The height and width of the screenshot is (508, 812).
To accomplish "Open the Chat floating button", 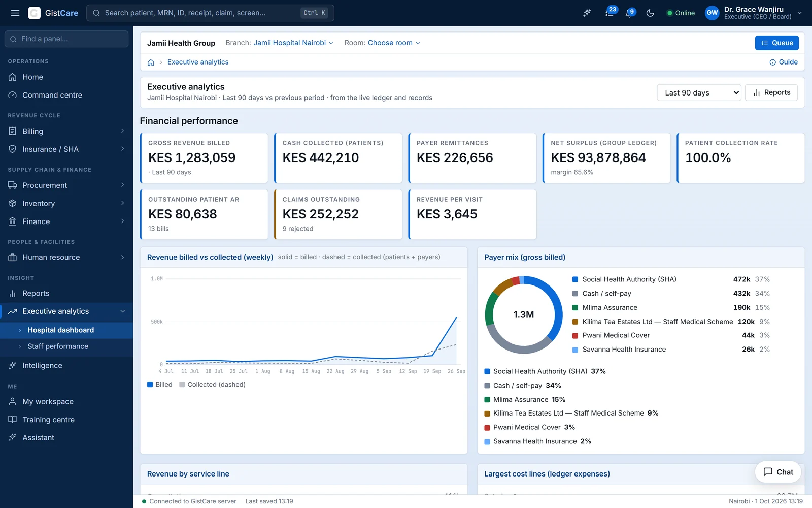I will click(778, 472).
